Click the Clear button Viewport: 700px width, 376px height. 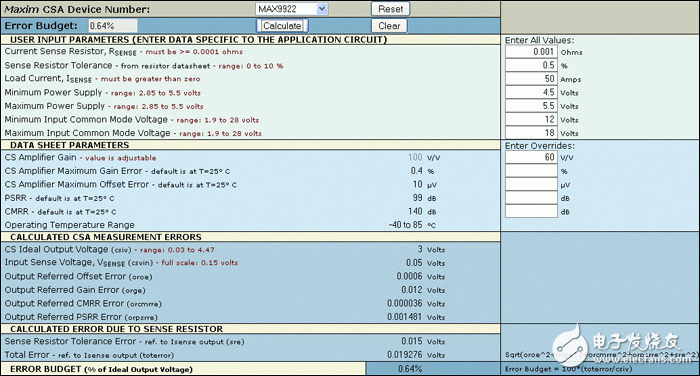click(x=389, y=26)
